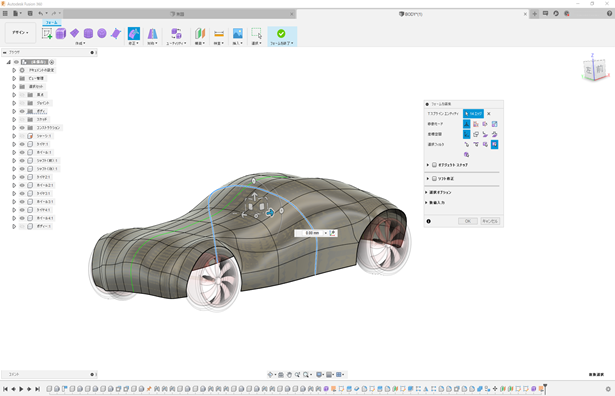Choose Scale transform mode icon
Image resolution: width=615 pixels, height=396 pixels.
click(495, 124)
